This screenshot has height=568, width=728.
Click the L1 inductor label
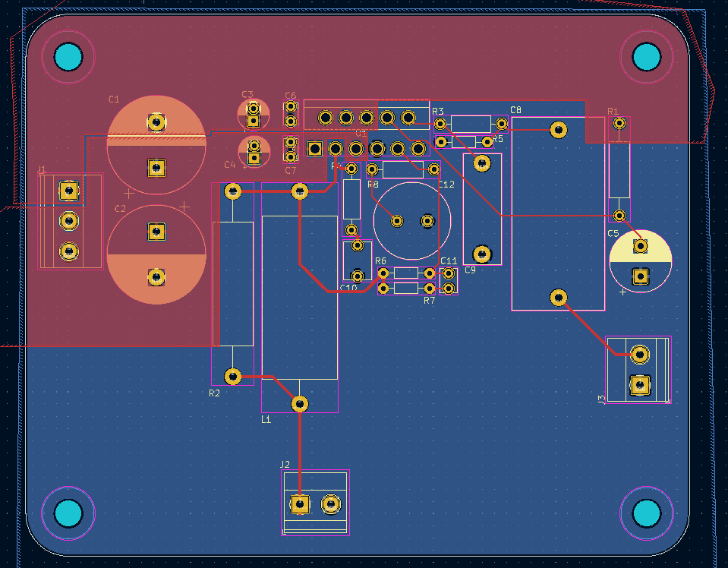click(266, 420)
